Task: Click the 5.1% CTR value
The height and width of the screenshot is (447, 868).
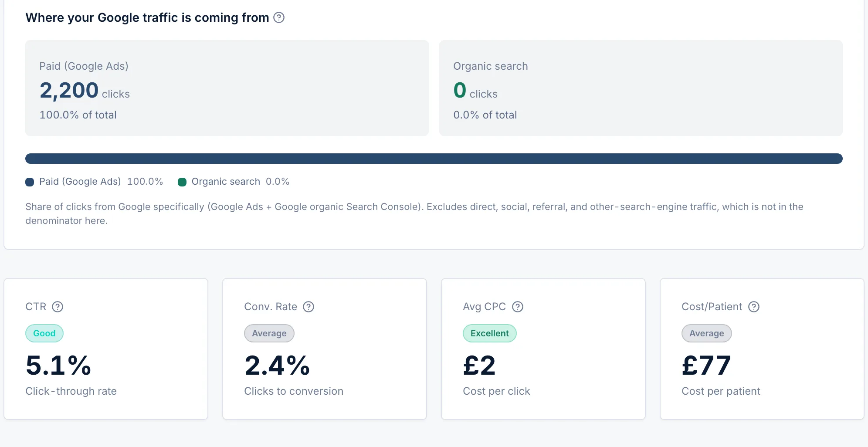Action: tap(58, 365)
